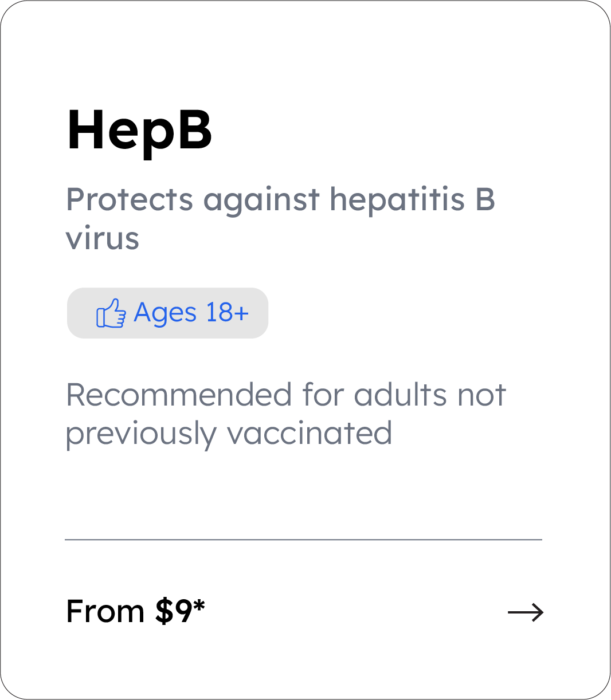Click the thumbs-up icon
The image size is (611, 700).
[111, 313]
